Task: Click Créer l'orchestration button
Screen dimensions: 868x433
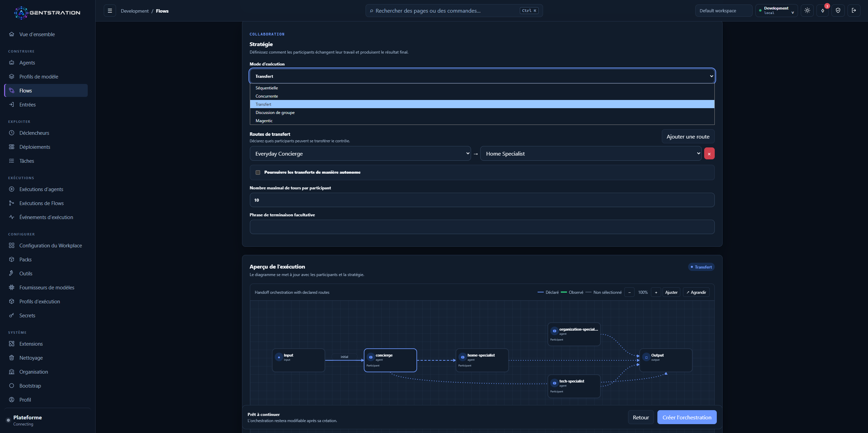Action: pos(687,417)
